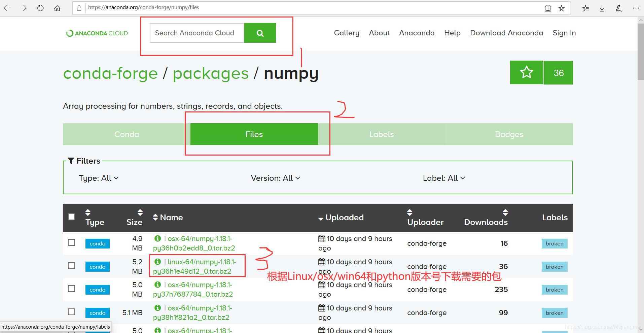
Task: Click info icon for osx-64 py37h7687784 file
Action: point(157,285)
